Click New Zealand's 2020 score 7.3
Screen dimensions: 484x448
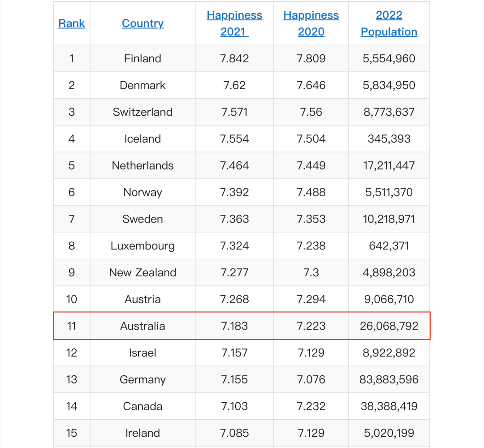click(311, 273)
